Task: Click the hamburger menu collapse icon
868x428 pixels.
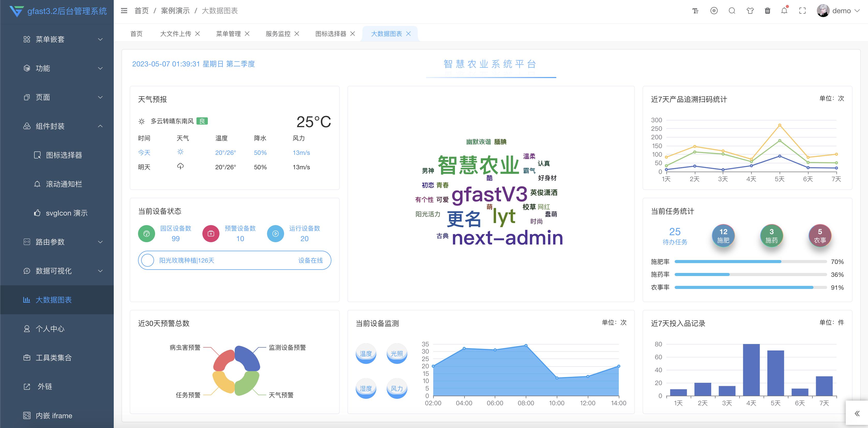Action: 124,10
